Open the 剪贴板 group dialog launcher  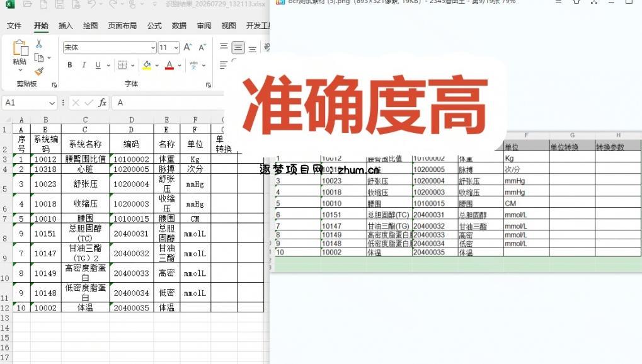[54, 85]
